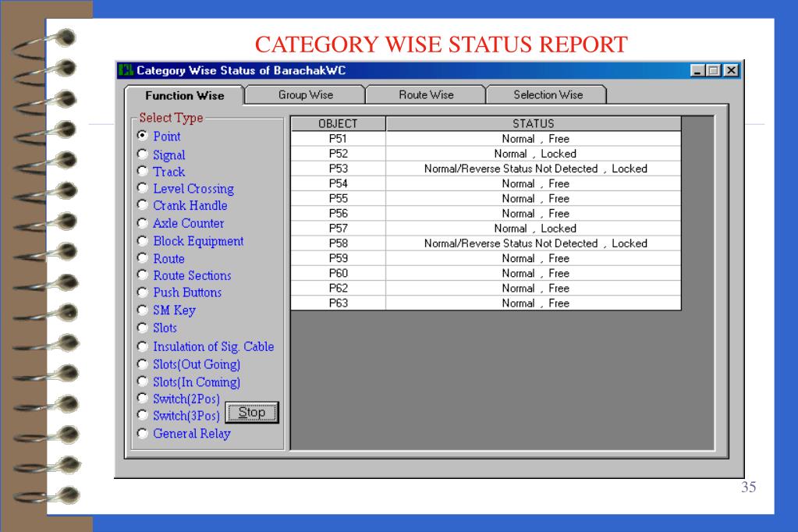The image size is (798, 532).
Task: Choose the Crank Handle option
Action: pyautogui.click(x=143, y=204)
